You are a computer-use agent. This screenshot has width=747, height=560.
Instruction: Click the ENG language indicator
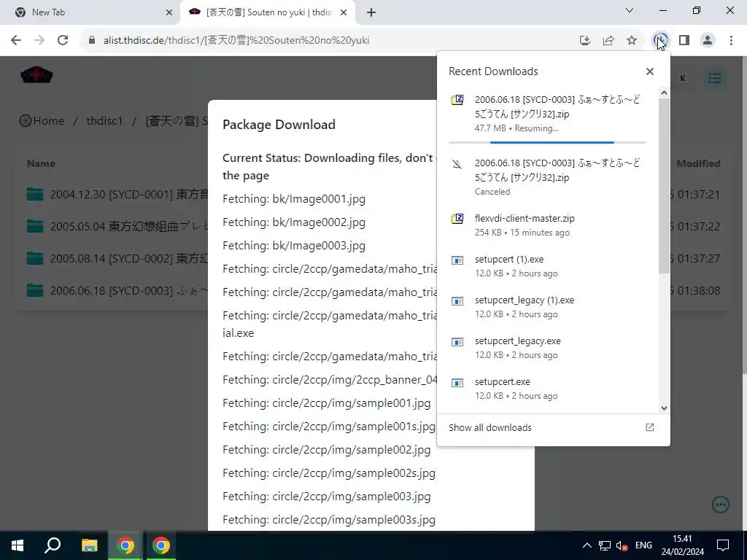[x=643, y=545]
